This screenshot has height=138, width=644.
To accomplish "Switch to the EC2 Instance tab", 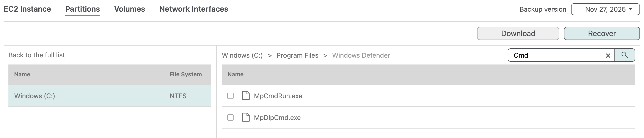I will 27,9.
